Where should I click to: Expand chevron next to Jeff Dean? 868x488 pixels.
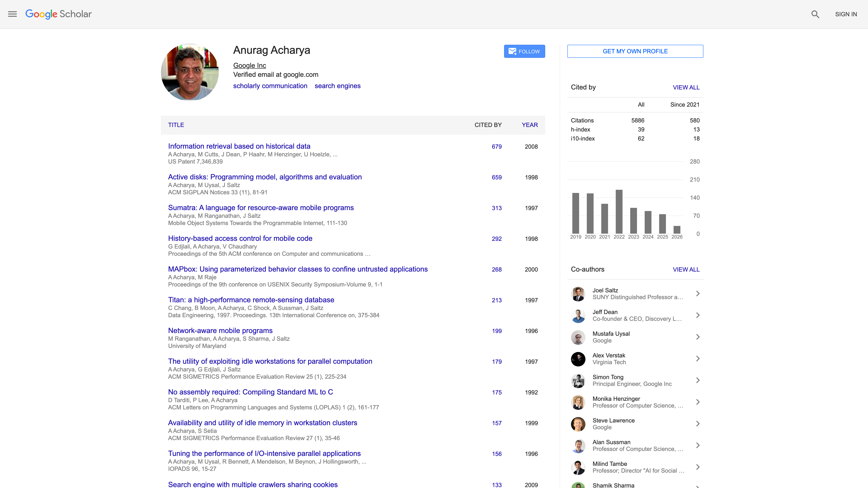[698, 315]
